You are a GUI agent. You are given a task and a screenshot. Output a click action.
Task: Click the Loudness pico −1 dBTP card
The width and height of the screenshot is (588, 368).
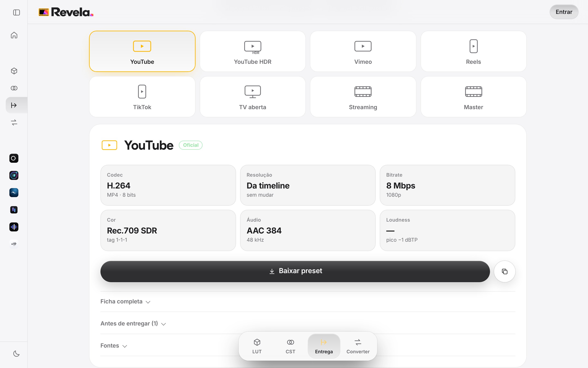point(447,230)
